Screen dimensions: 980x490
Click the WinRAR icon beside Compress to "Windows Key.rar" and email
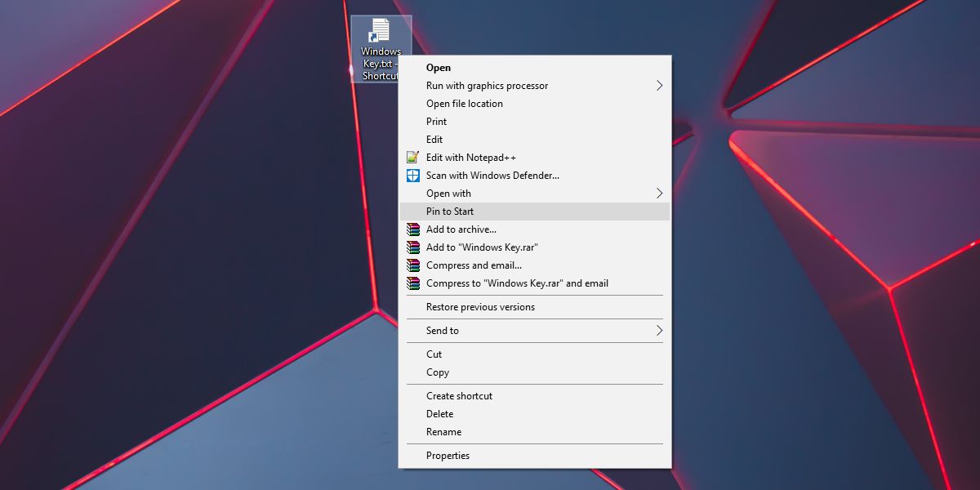coord(412,283)
